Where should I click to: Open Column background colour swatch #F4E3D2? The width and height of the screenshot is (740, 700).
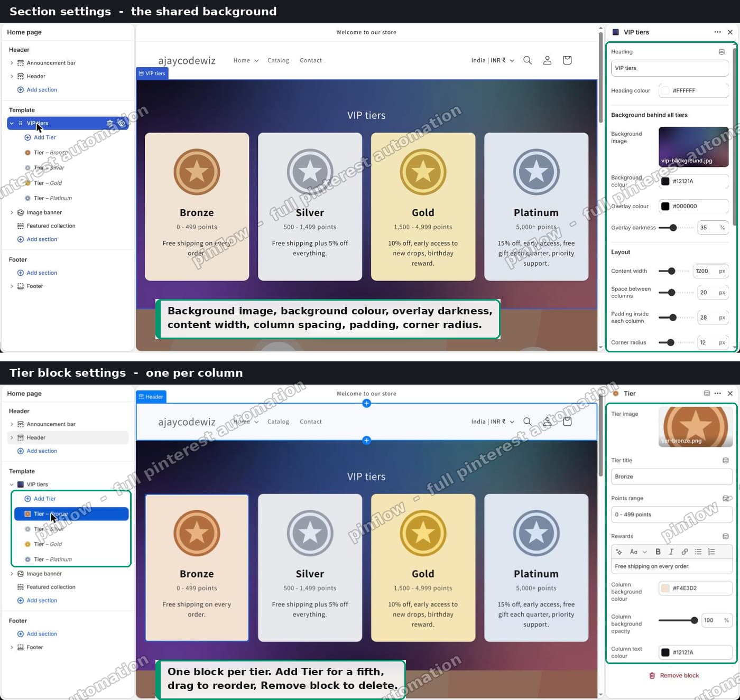coord(665,588)
